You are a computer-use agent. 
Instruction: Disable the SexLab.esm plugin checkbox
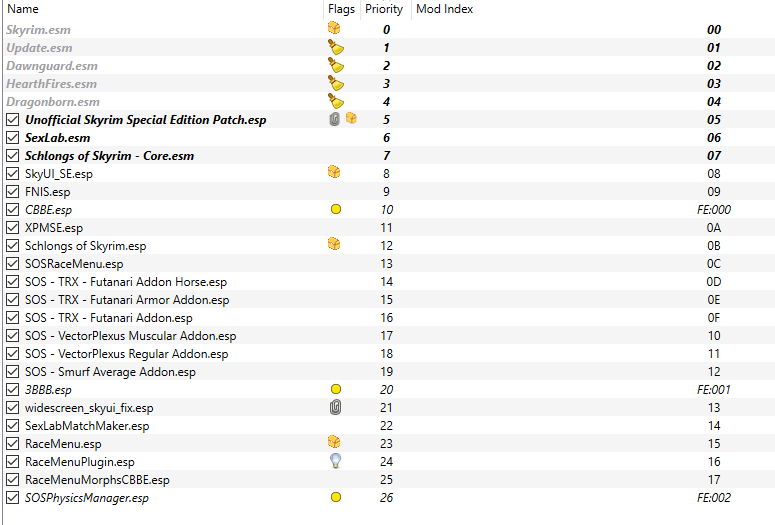(x=13, y=137)
